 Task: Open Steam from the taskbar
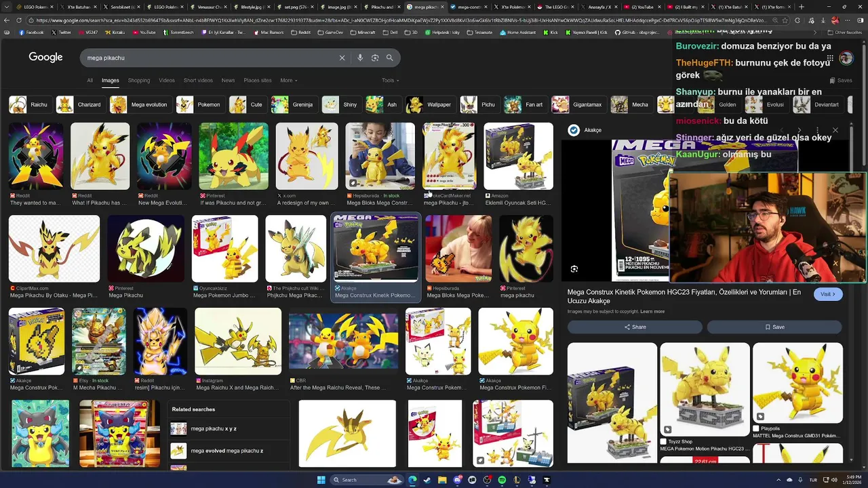427,480
